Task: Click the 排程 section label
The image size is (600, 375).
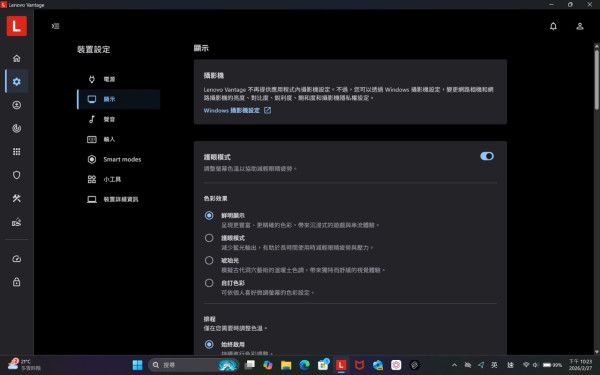Action: click(x=210, y=319)
